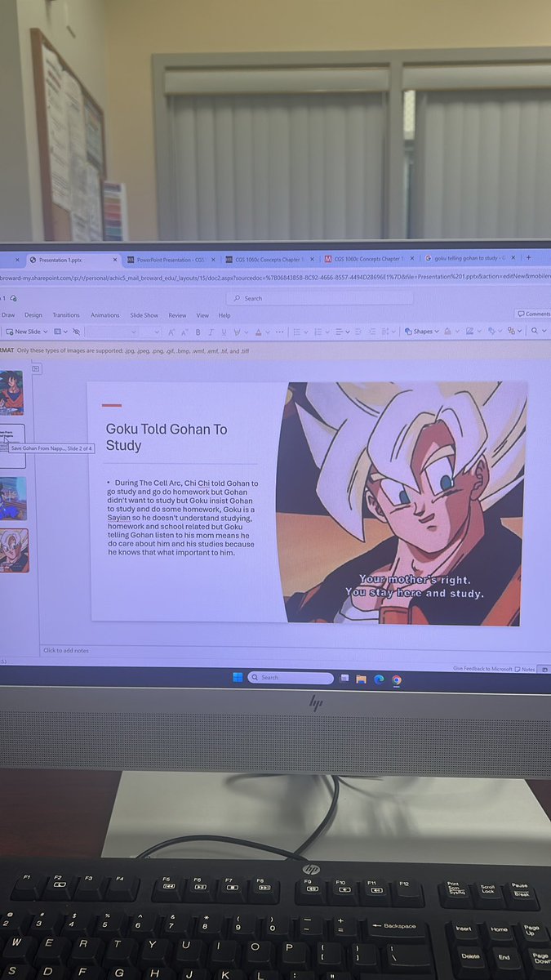Open Microsoft Edge from the taskbar

coord(379,679)
